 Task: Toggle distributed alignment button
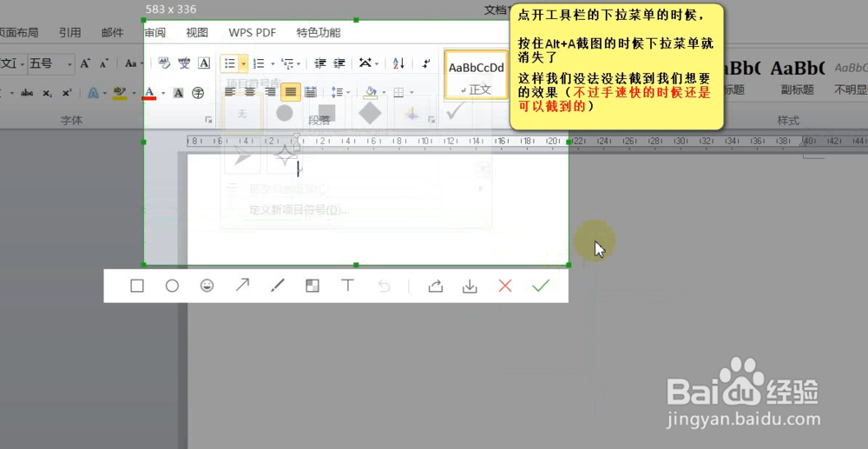pyautogui.click(x=311, y=92)
